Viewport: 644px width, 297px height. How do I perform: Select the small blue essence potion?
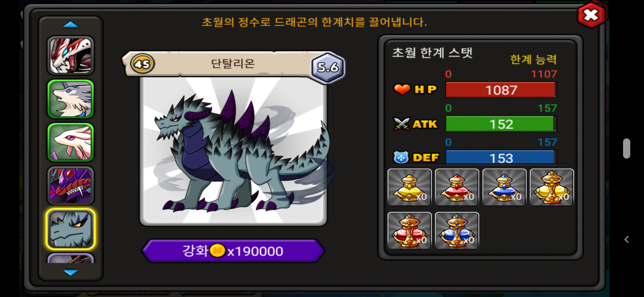(504, 188)
